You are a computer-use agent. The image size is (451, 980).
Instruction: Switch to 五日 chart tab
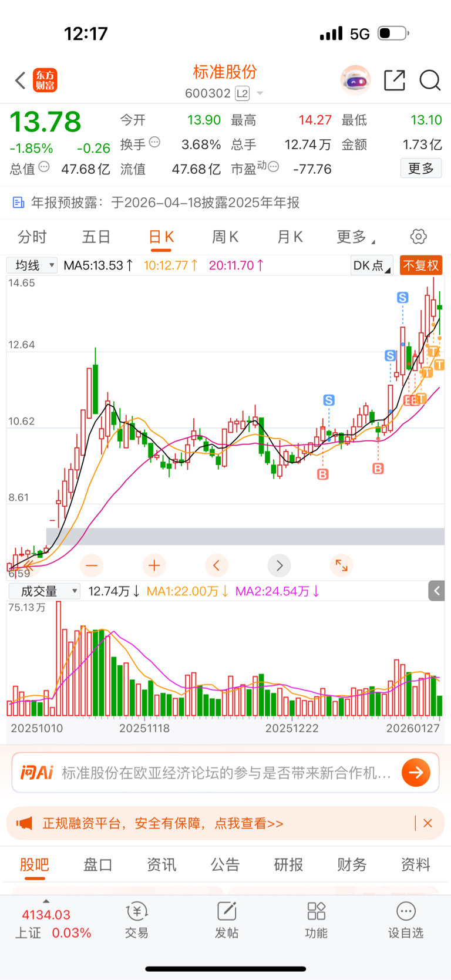click(x=96, y=237)
